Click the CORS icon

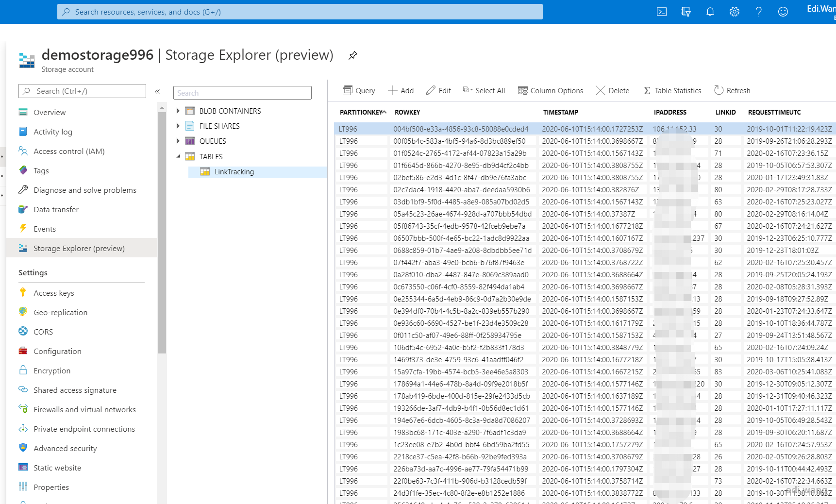(x=23, y=332)
